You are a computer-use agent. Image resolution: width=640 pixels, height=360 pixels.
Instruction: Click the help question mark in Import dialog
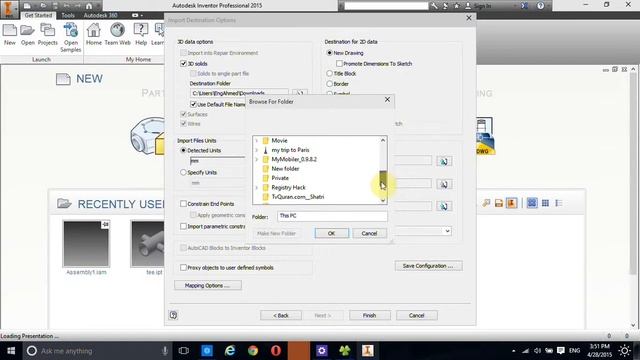173,315
